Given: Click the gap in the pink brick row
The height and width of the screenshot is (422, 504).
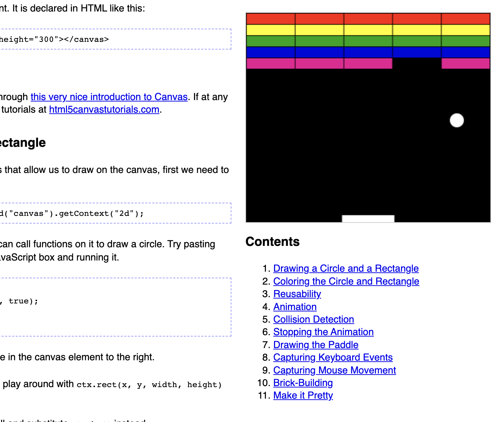Looking at the screenshot, I should pyautogui.click(x=417, y=63).
